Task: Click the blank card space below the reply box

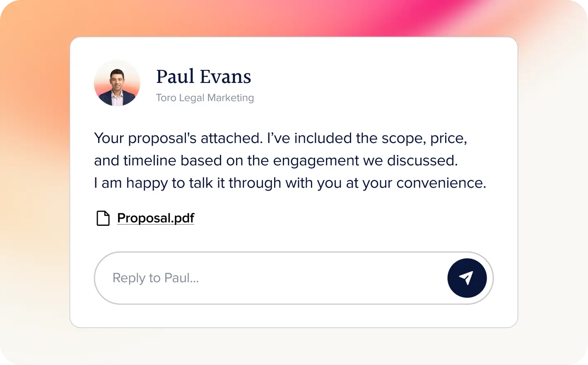Action: pos(294,316)
